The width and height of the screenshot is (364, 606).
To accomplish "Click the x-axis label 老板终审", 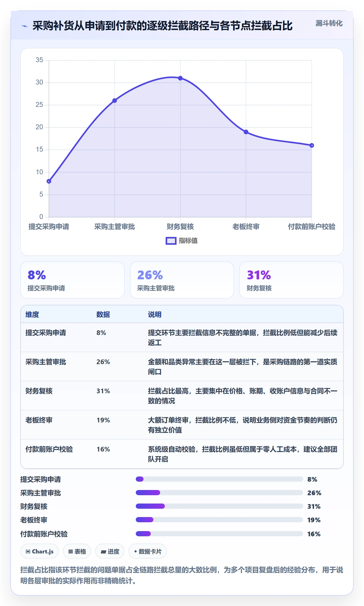I will pos(246,227).
